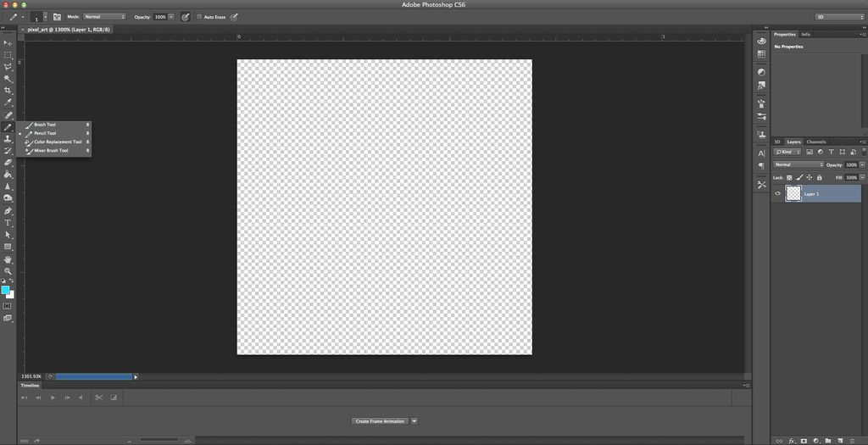Switch to the Info tab
Viewport: 868px width, 445px height.
pos(805,34)
